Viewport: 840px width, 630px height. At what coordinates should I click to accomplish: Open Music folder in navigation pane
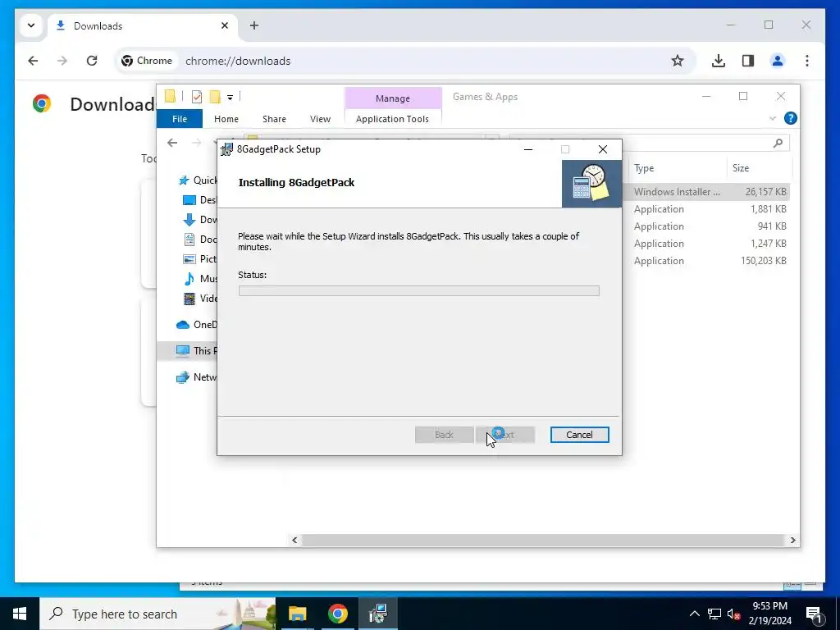(x=199, y=279)
